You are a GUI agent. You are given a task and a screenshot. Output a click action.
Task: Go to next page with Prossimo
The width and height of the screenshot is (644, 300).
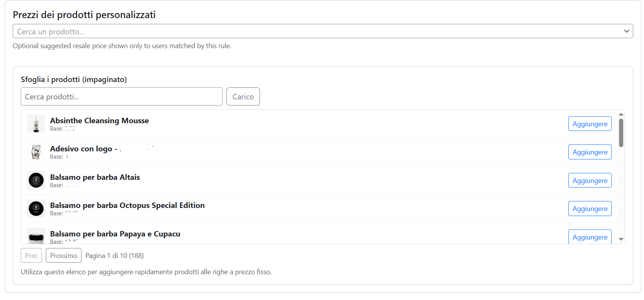tap(63, 255)
